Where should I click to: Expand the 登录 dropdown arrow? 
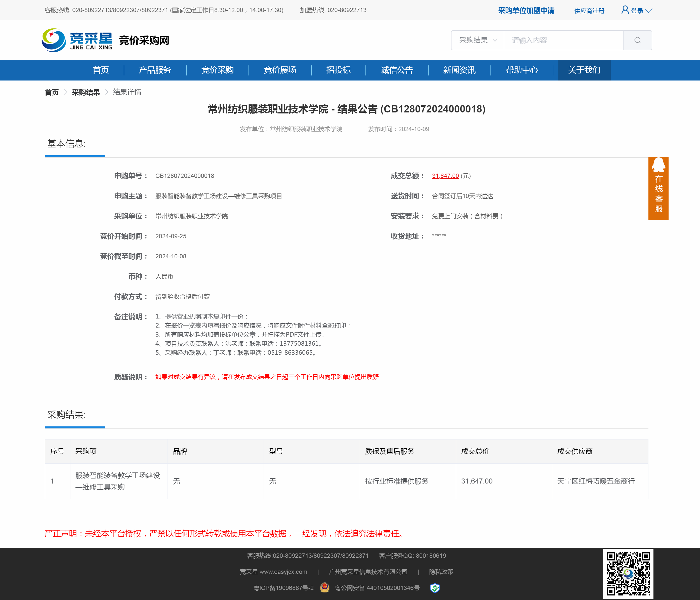tap(649, 11)
